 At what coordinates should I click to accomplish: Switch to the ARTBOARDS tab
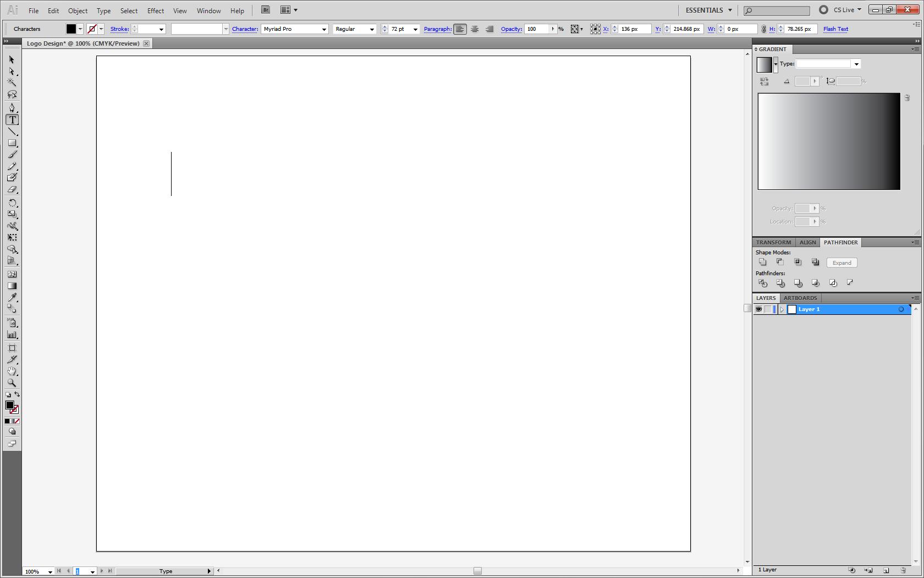[x=800, y=298]
